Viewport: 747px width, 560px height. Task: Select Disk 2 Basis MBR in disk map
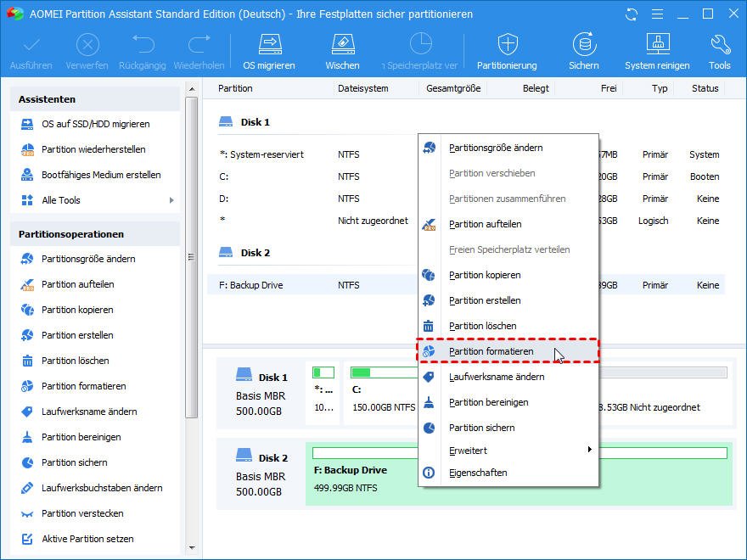pos(261,474)
